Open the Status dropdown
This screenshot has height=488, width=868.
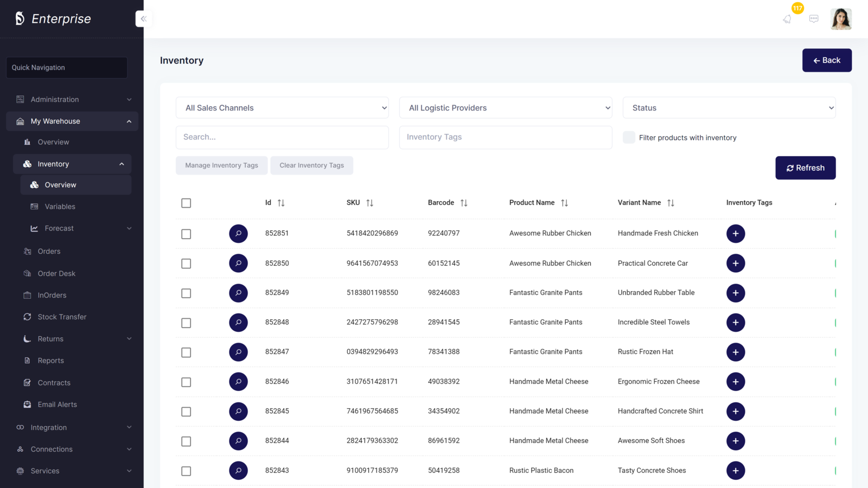coord(729,107)
